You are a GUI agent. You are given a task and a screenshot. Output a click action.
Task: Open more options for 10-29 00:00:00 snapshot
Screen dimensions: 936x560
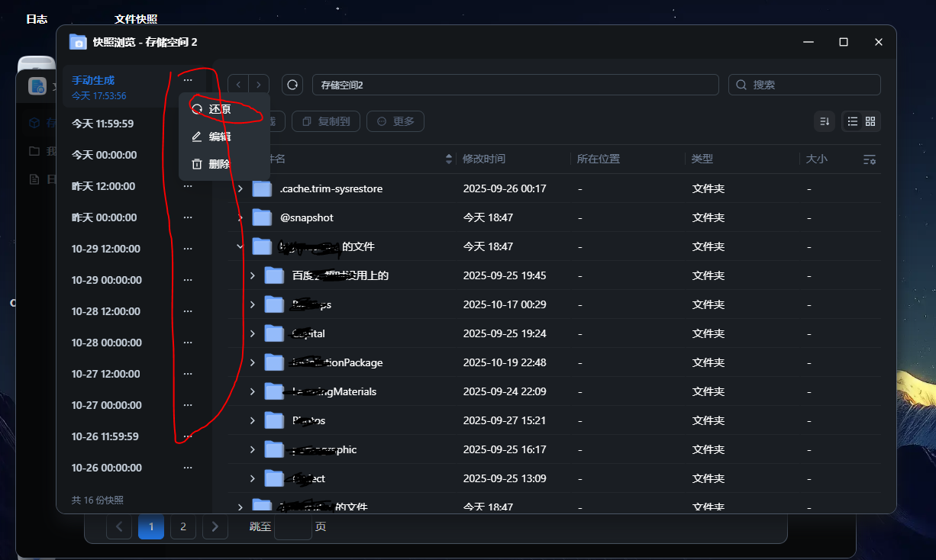[x=188, y=280]
